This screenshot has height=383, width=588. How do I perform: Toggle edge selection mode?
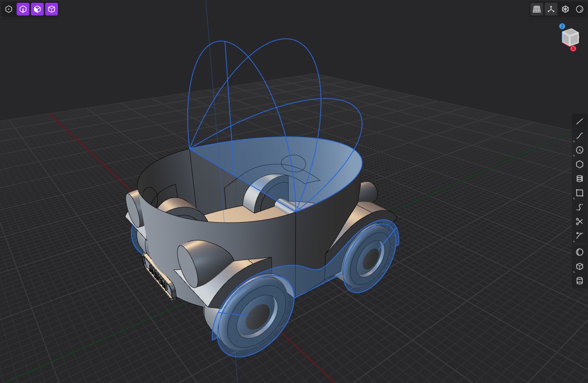23,9
